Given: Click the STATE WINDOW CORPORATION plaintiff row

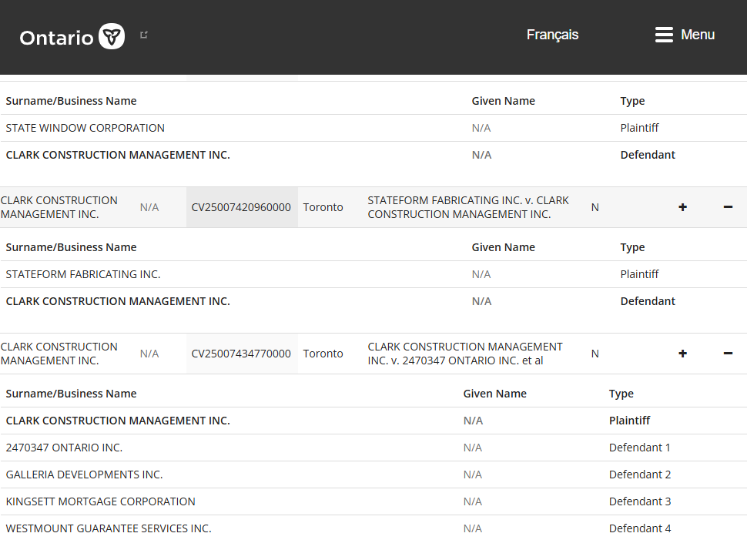Looking at the screenshot, I should click(85, 128).
